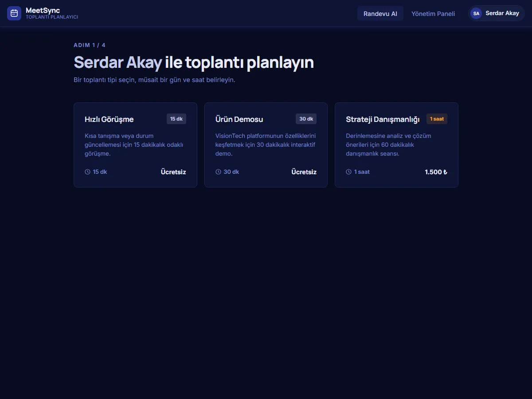
Task: Open the Serdar Akay profile menu
Action: tap(497, 13)
